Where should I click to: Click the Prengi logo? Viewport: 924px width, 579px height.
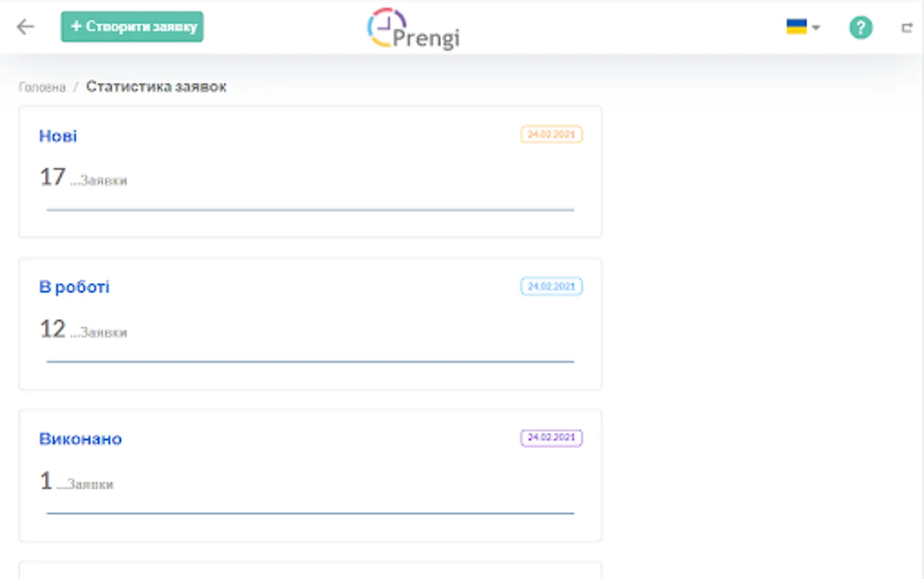413,28
